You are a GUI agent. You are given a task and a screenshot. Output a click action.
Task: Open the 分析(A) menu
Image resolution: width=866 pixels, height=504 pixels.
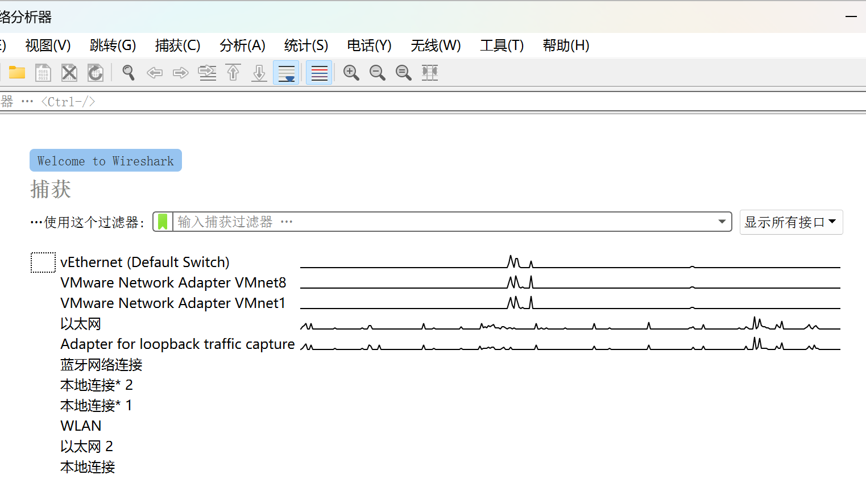pos(242,45)
